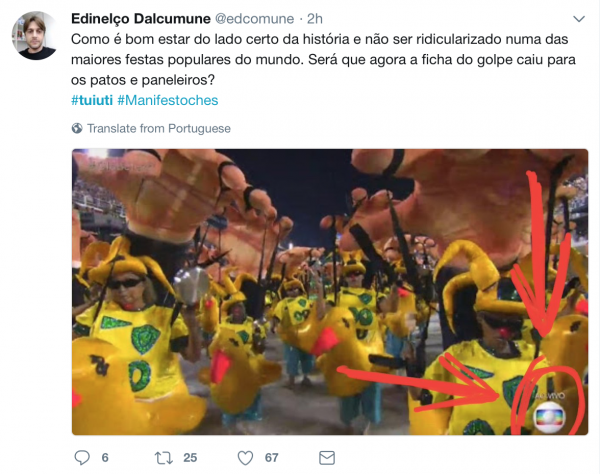This screenshot has height=474, width=600.
Task: Click the reply speech bubble icon
Action: [82, 458]
